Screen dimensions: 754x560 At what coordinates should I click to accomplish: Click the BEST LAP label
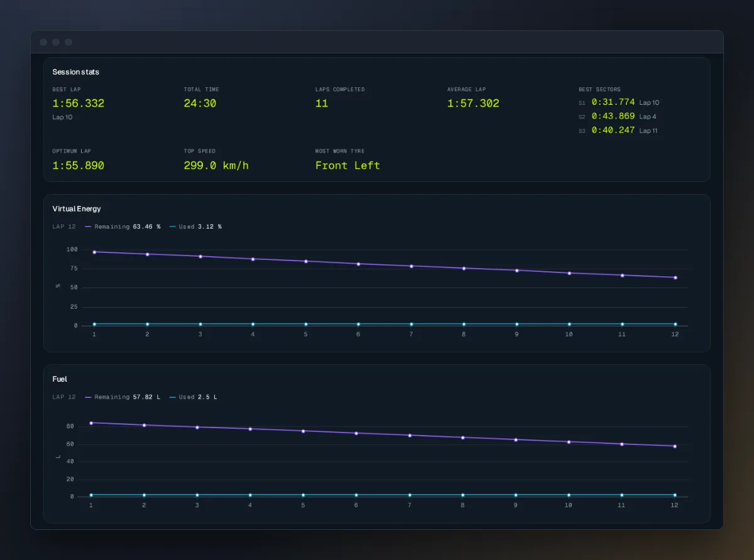65,89
